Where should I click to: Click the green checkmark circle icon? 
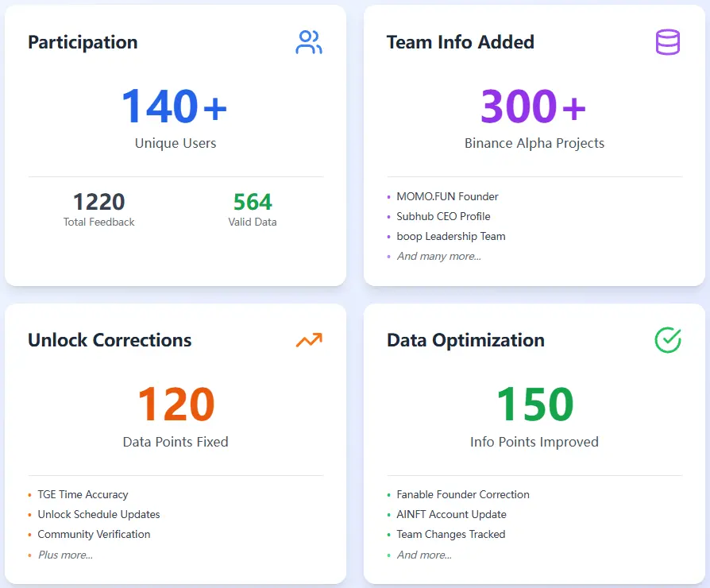[667, 340]
